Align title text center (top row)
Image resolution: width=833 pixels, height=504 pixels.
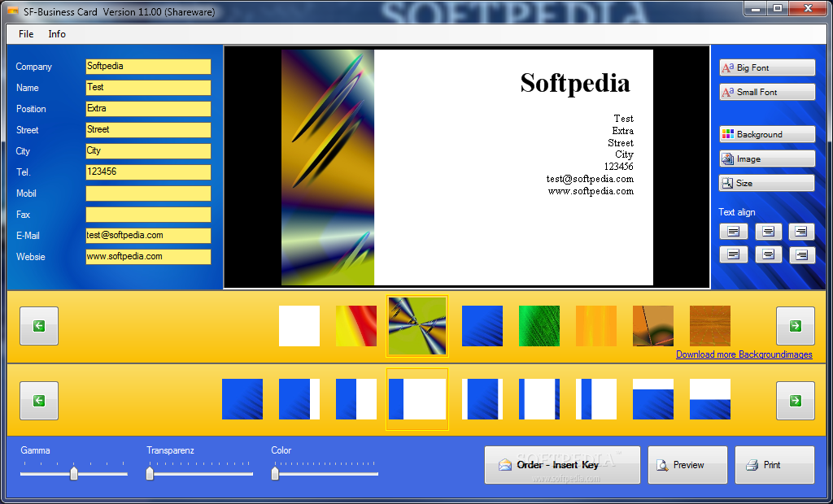[768, 232]
